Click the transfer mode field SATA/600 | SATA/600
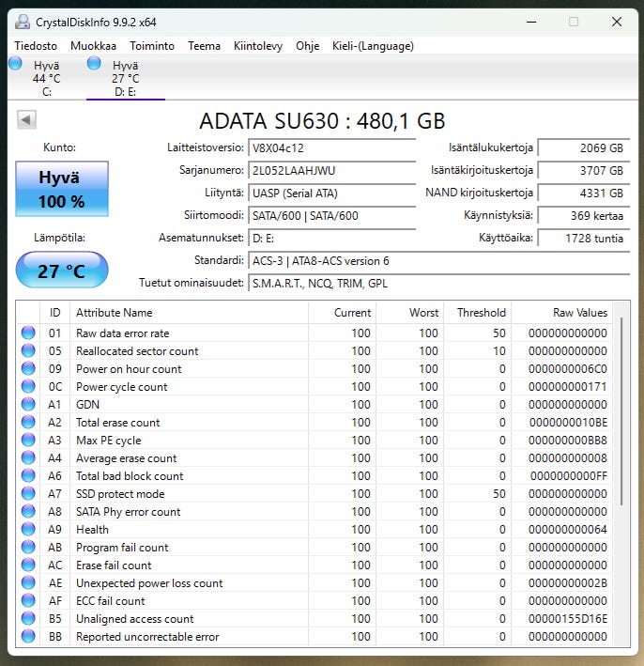The height and width of the screenshot is (666, 644). [331, 215]
